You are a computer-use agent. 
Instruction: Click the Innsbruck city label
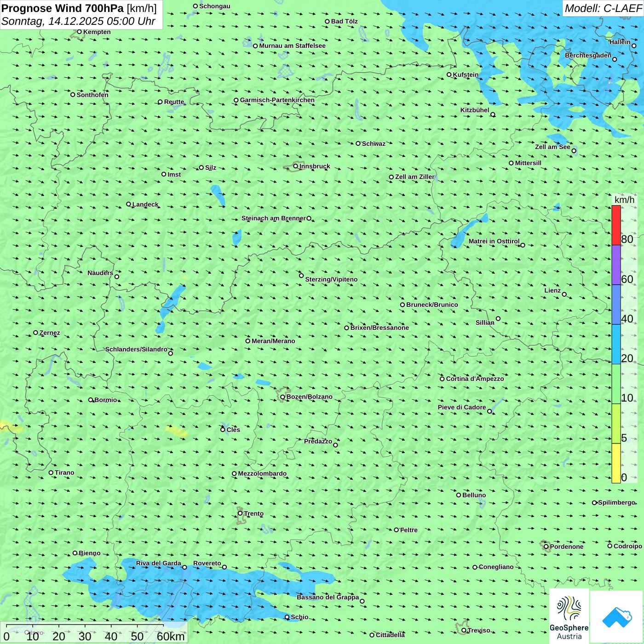[x=315, y=166]
